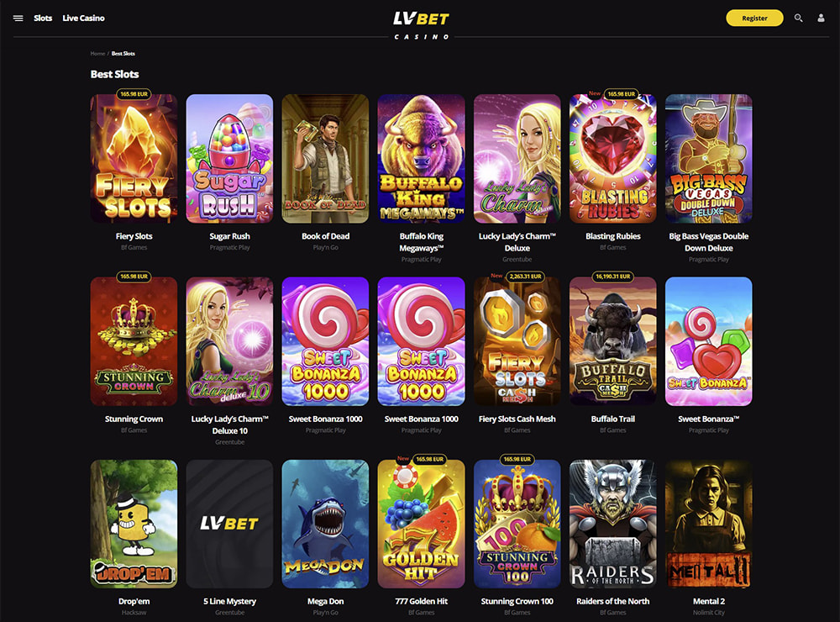Open the Book of Dead game tile
Image resolution: width=840 pixels, height=622 pixels.
(x=325, y=159)
